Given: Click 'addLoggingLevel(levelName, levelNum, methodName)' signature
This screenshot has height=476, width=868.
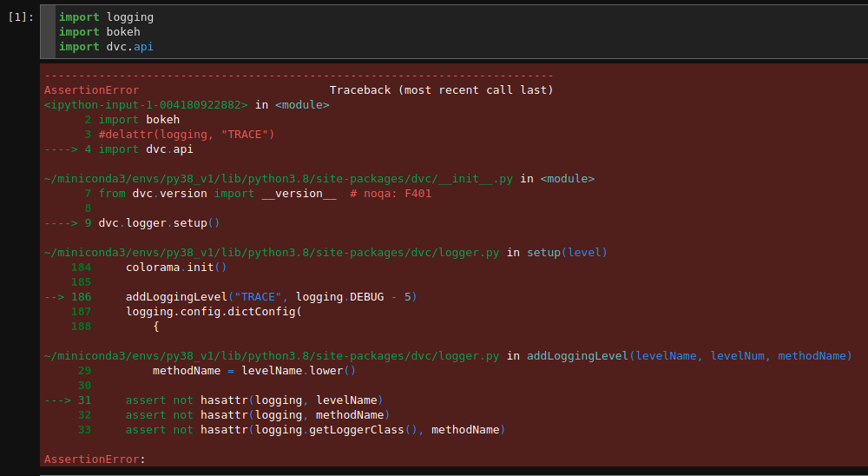Looking at the screenshot, I should point(689,356).
